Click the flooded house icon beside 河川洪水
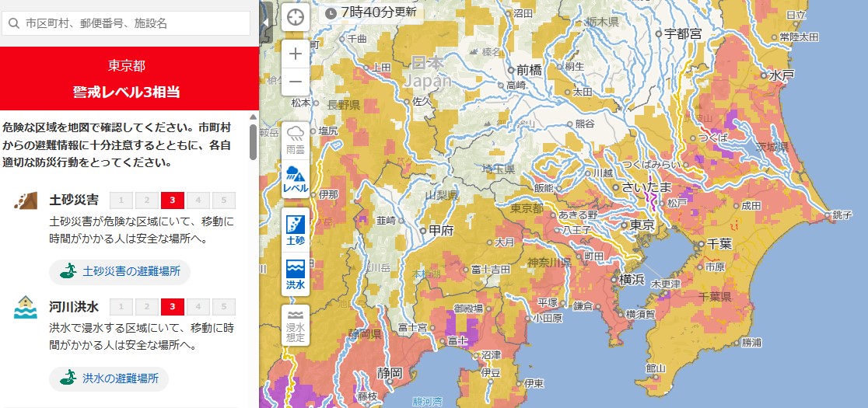 coord(25,307)
